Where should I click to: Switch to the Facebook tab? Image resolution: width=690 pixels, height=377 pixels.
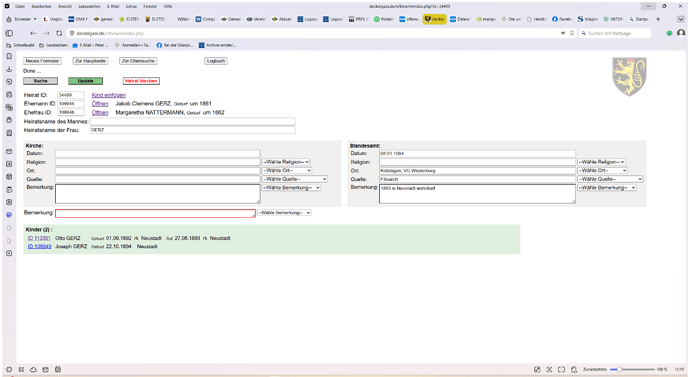pos(562,19)
